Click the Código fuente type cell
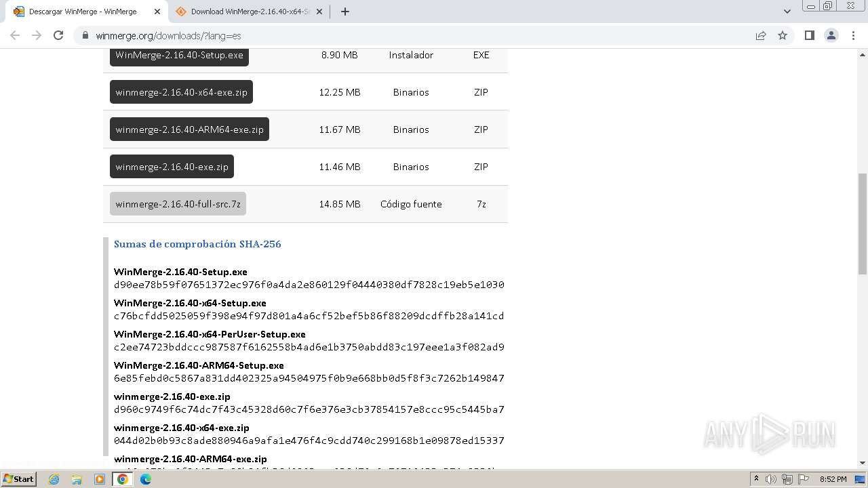This screenshot has height=488, width=868. coord(411,204)
